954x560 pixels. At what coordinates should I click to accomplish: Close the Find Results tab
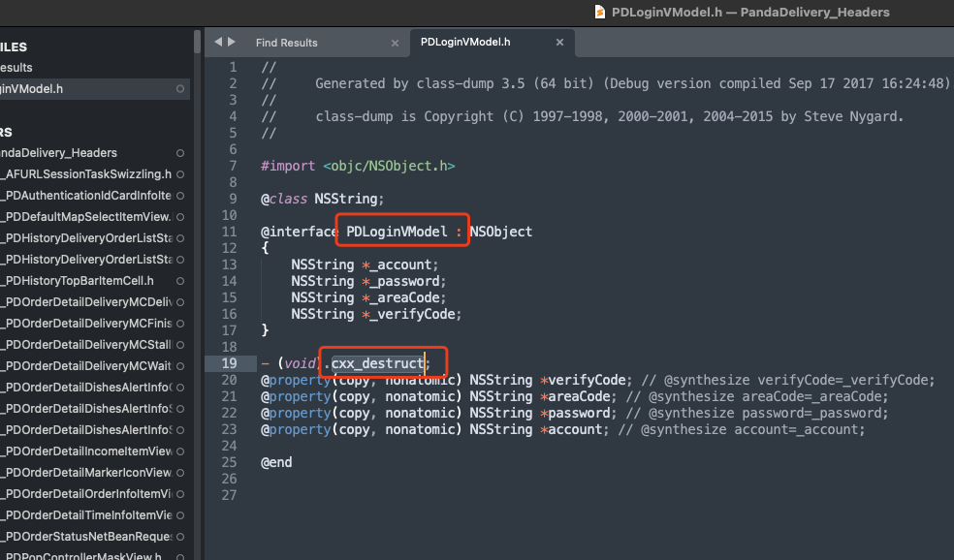click(x=395, y=43)
